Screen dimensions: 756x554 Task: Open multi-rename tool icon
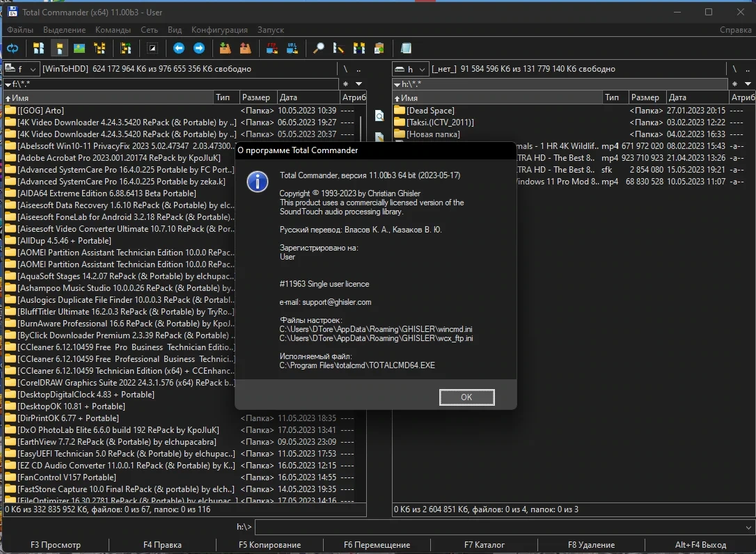(338, 48)
